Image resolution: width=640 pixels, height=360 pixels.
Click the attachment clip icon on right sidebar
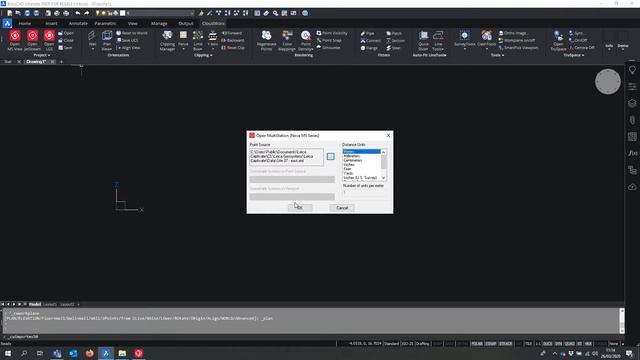pos(632,120)
